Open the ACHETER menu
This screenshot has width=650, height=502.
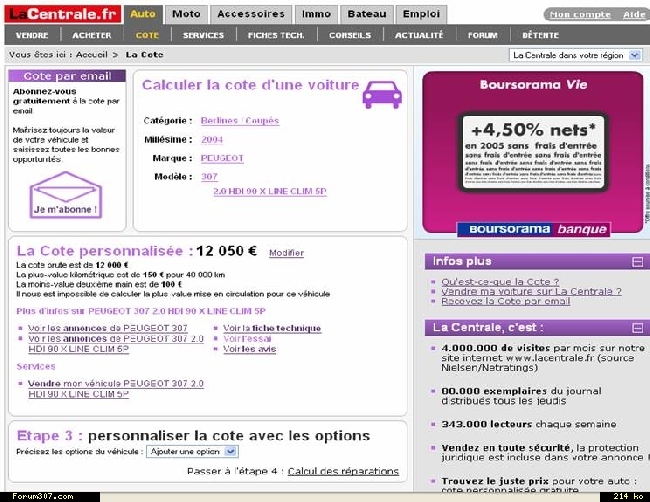[x=92, y=35]
